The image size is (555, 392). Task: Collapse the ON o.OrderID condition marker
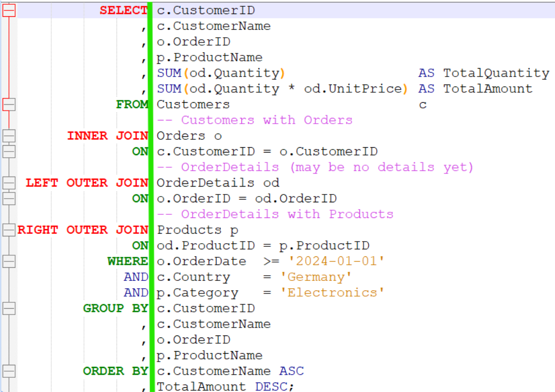[9, 199]
